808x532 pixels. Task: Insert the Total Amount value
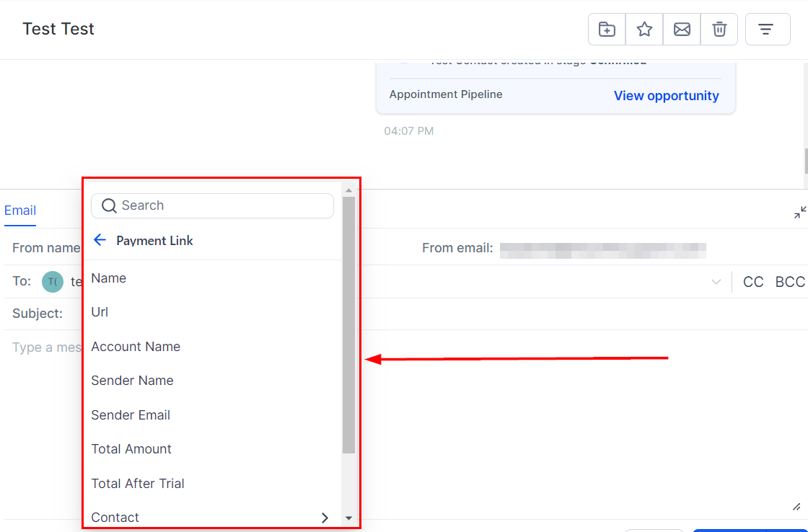[x=131, y=449]
